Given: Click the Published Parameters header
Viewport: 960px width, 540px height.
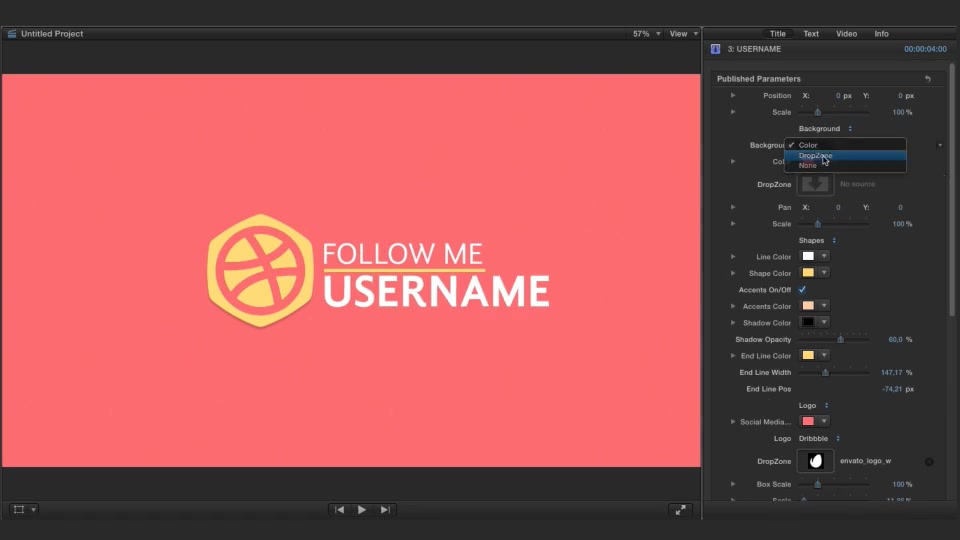Looking at the screenshot, I should (x=759, y=78).
